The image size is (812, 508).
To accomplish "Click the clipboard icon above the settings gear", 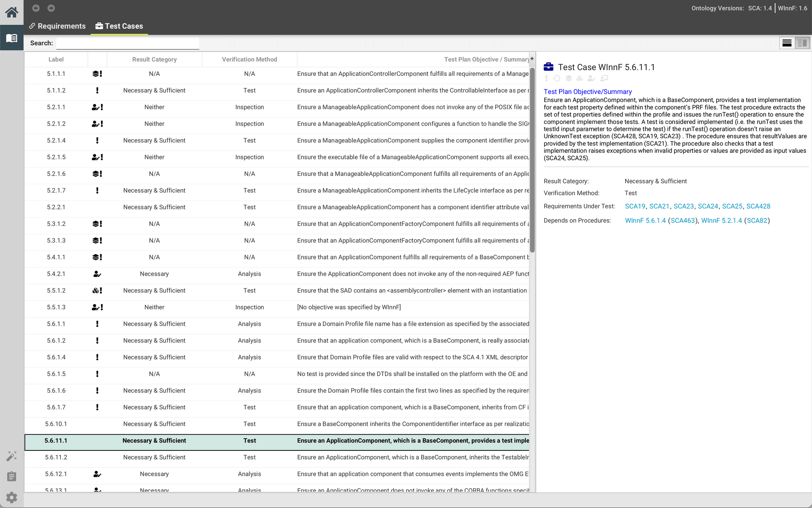I will click(x=11, y=476).
